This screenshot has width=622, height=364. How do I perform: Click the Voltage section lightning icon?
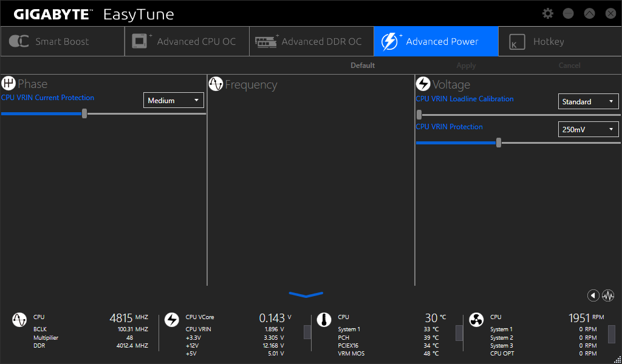(x=423, y=84)
